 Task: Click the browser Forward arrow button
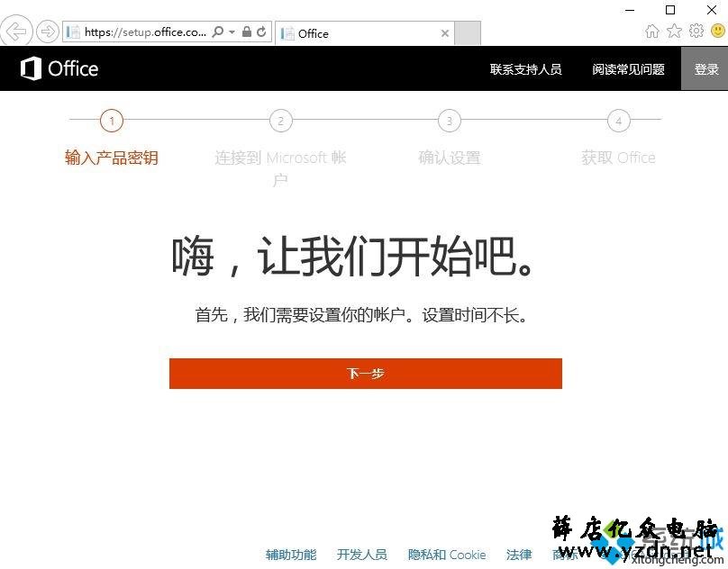pyautogui.click(x=48, y=32)
